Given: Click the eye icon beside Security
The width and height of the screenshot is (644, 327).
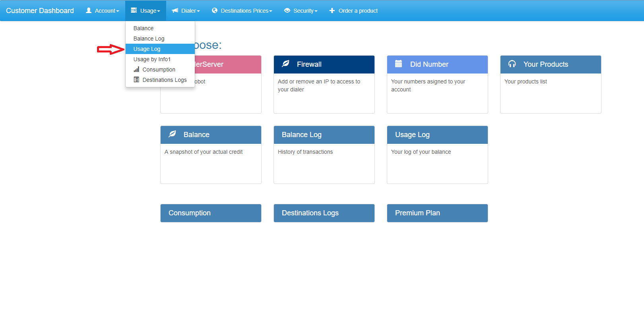Looking at the screenshot, I should 287,10.
